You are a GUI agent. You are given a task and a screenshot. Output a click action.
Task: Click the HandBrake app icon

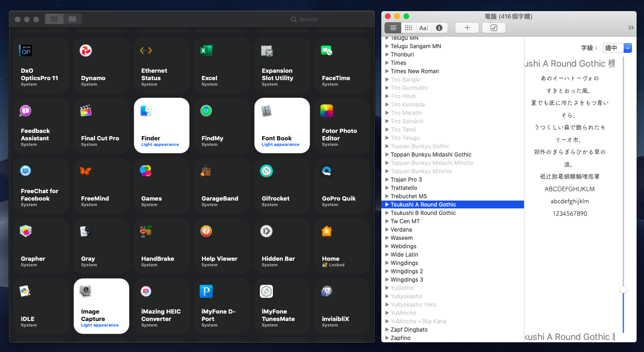tap(146, 231)
